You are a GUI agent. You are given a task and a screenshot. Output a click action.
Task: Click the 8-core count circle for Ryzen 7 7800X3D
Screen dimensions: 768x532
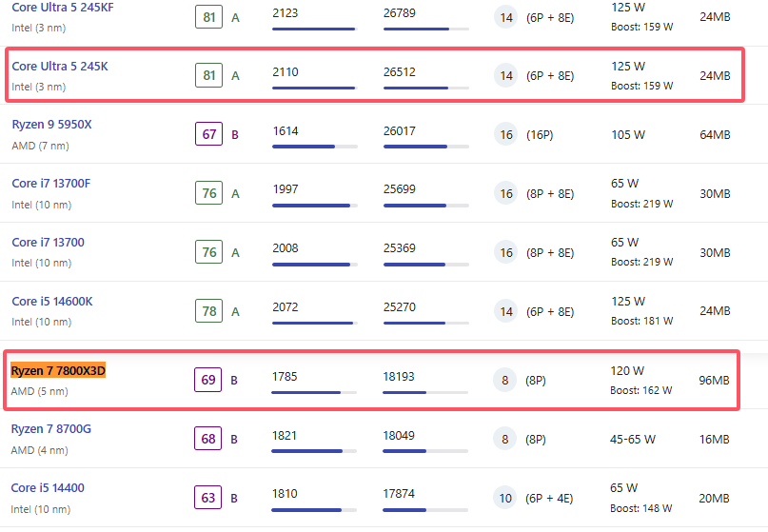pos(506,380)
